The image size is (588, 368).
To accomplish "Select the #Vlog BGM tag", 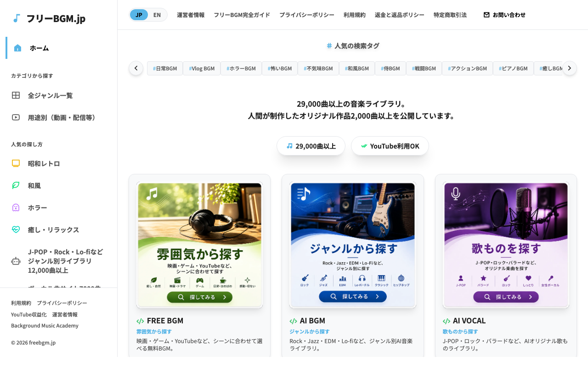I will [x=202, y=69].
